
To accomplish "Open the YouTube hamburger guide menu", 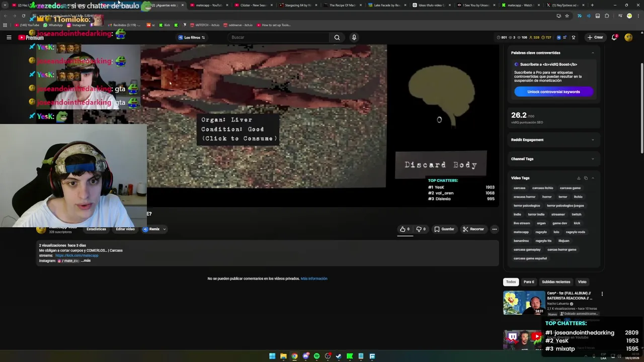I will pyautogui.click(x=9, y=37).
